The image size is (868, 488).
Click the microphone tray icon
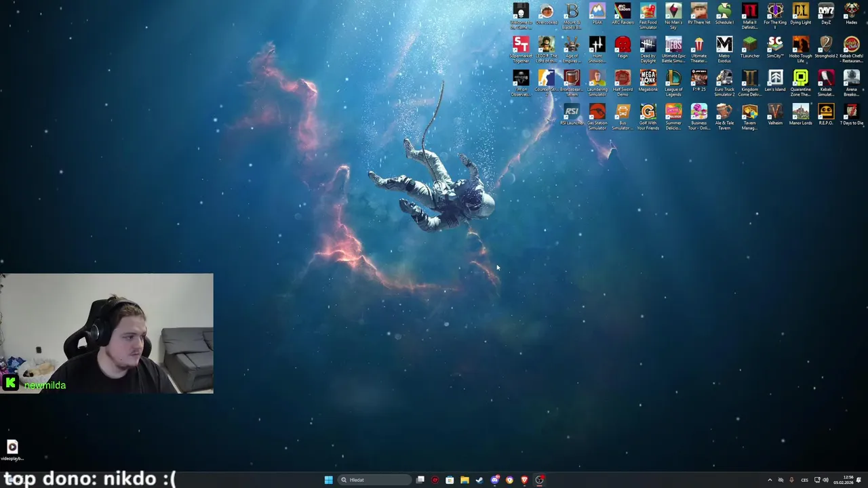791,480
